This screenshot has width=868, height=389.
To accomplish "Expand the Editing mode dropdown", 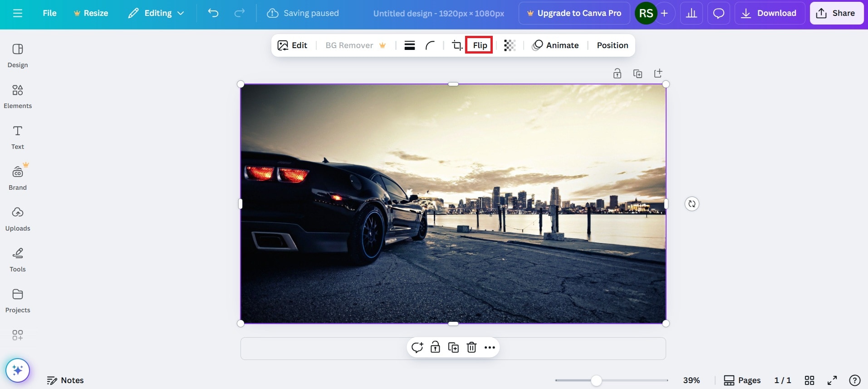I will tap(156, 13).
